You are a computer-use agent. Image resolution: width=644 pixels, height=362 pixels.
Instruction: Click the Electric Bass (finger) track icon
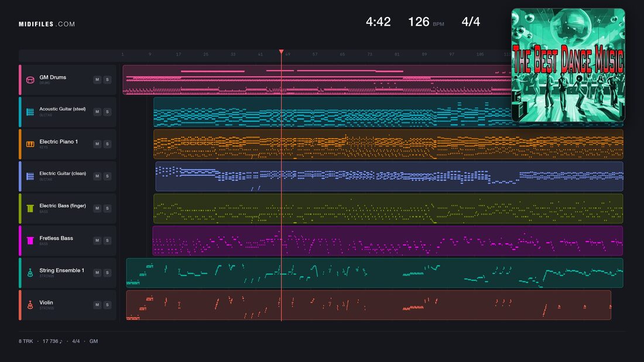tap(30, 209)
